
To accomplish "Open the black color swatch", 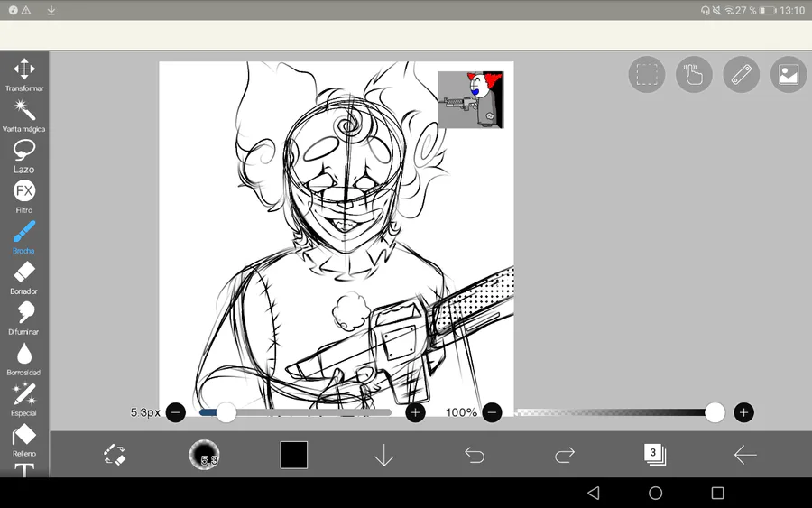I will pos(293,455).
